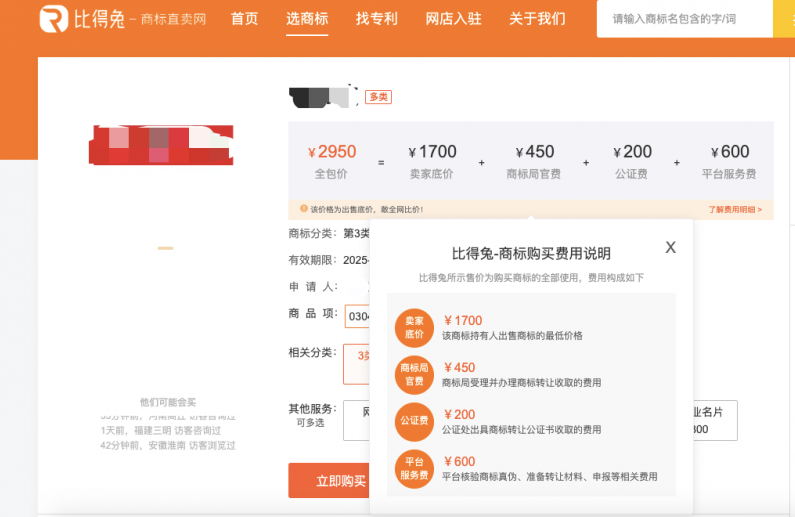
Task: Close the 费用说明 popup with X
Action: coord(670,247)
